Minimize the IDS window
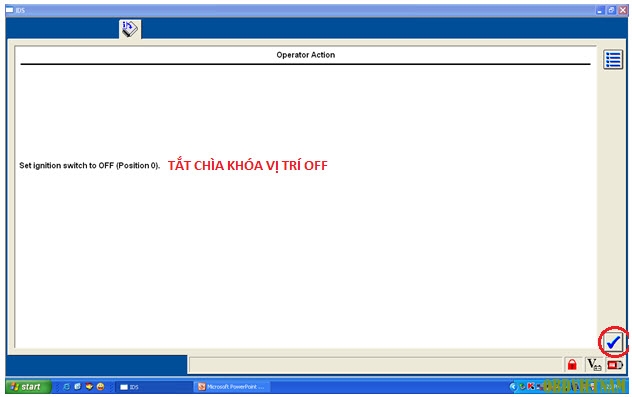Screen dimensions: 633x397 pyautogui.click(x=599, y=11)
